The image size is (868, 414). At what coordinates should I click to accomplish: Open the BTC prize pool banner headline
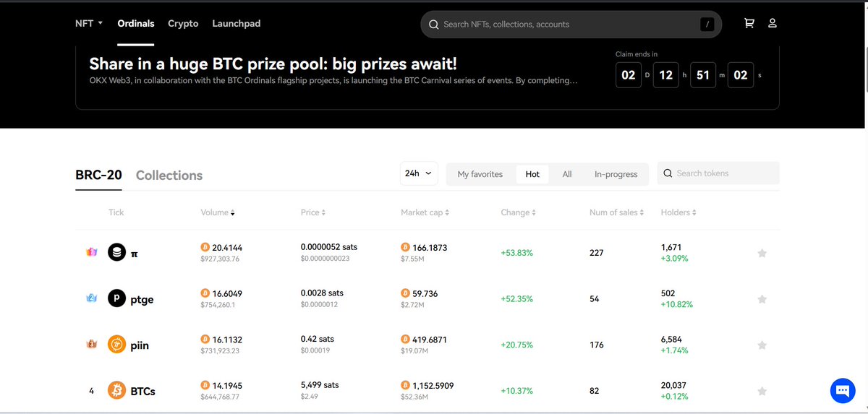[x=273, y=64]
